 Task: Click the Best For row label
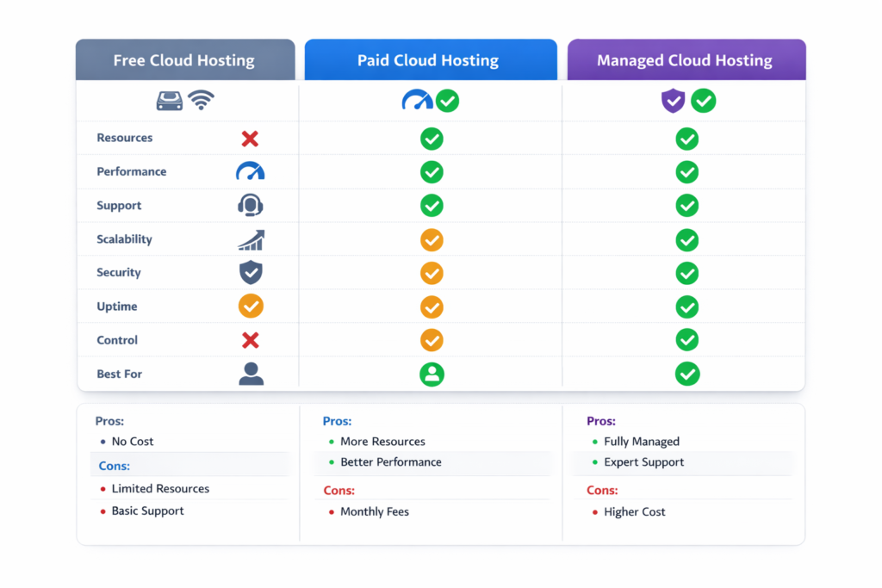point(119,374)
